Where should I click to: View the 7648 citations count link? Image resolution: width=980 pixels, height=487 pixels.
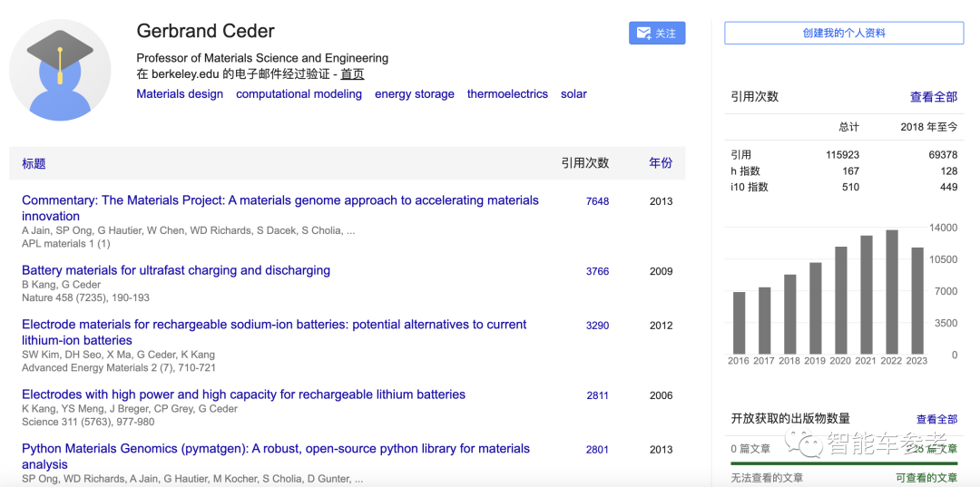tap(597, 201)
